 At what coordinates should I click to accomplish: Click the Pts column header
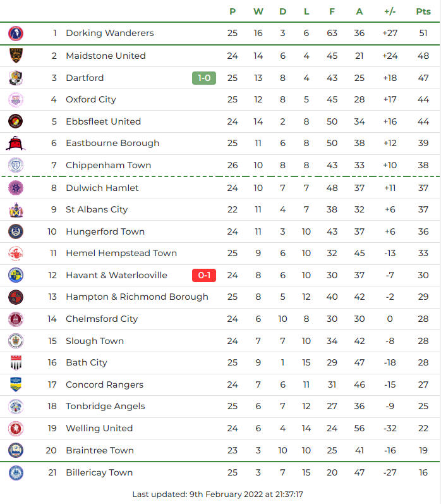(x=423, y=11)
